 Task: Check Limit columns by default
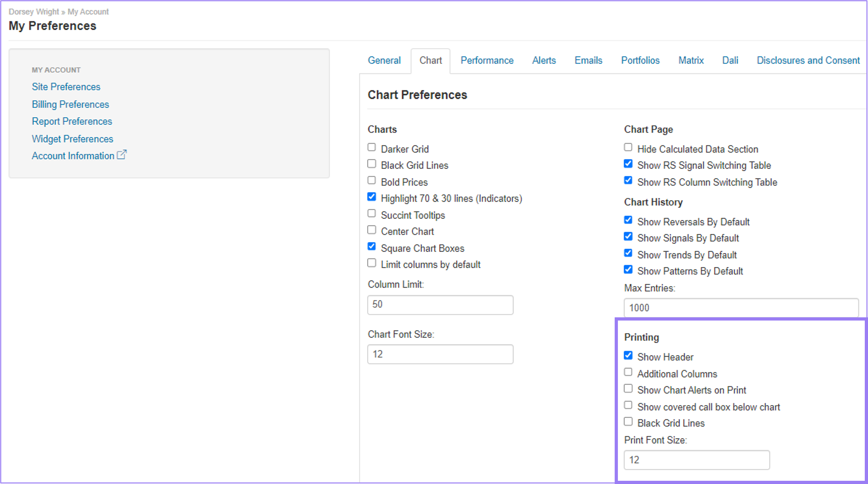tap(372, 263)
